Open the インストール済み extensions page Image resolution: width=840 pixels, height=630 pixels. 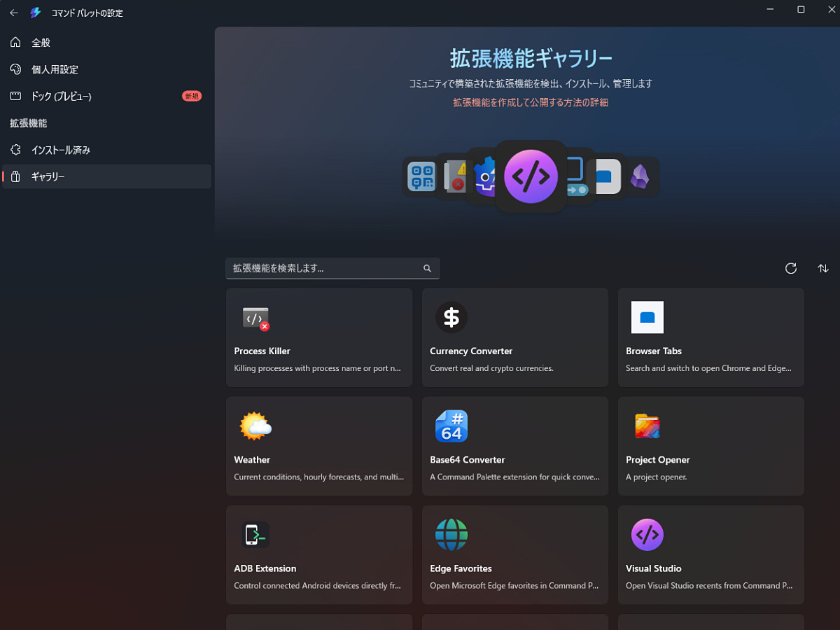pyautogui.click(x=106, y=150)
